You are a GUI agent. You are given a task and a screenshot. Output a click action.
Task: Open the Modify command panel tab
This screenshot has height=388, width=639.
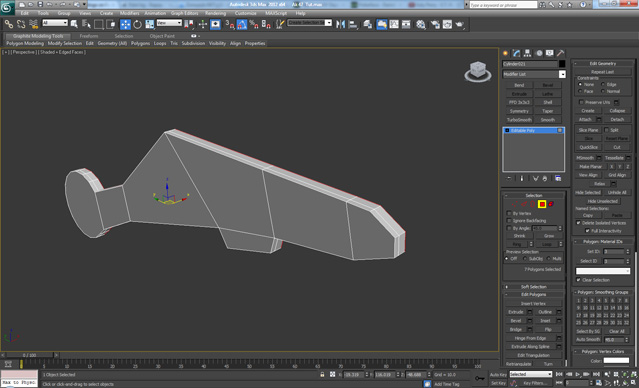[x=517, y=53]
